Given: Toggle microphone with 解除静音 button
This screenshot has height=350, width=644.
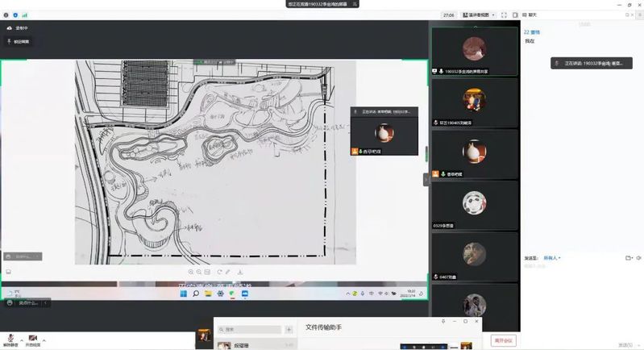Looking at the screenshot, I should (x=10, y=340).
